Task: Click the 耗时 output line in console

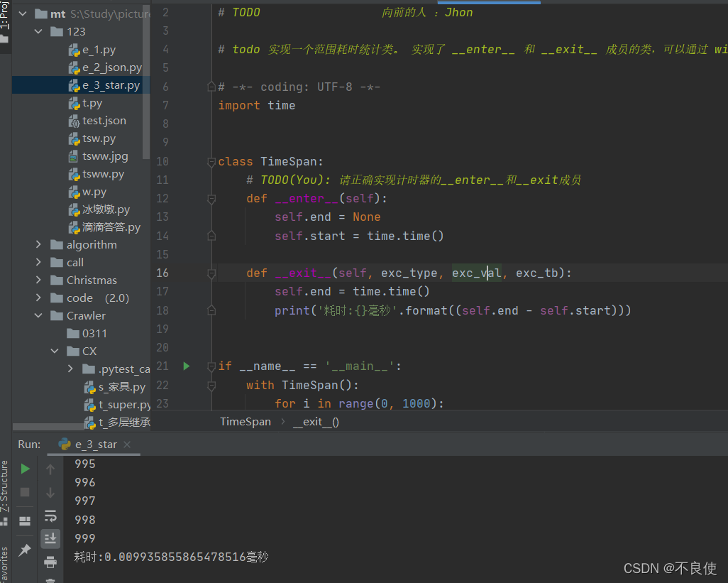Action: 171,557
